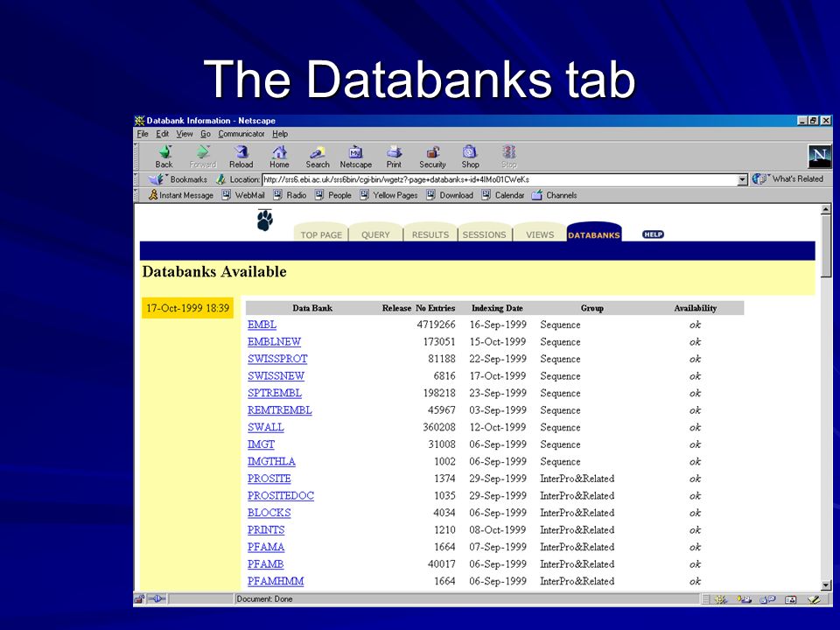Open the Location URL dropdown arrow

click(743, 179)
